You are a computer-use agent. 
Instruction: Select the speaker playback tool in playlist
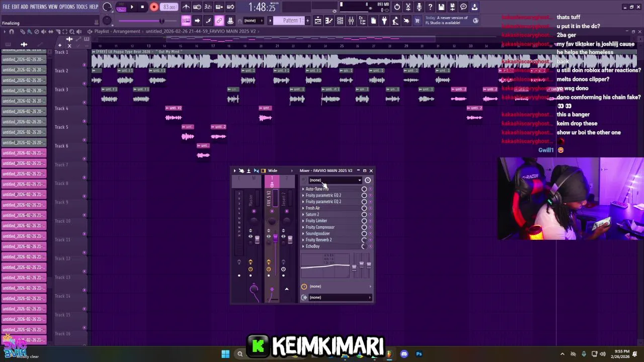click(x=79, y=32)
